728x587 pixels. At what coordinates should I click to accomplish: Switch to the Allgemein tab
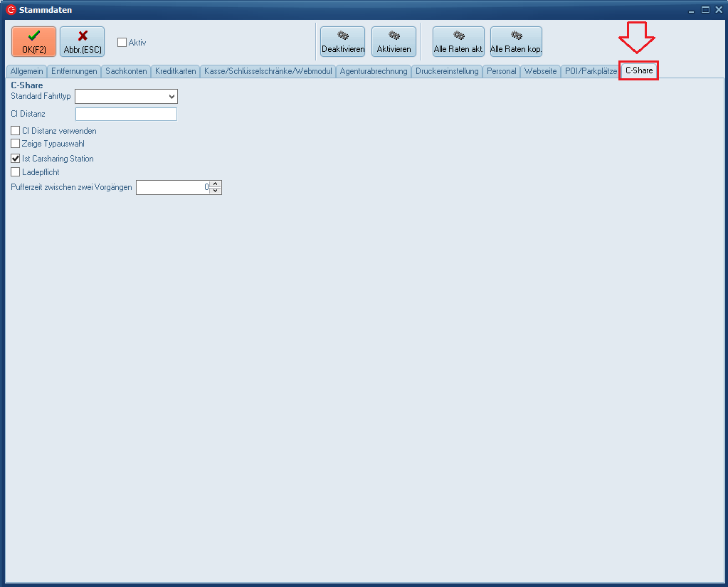tap(27, 71)
